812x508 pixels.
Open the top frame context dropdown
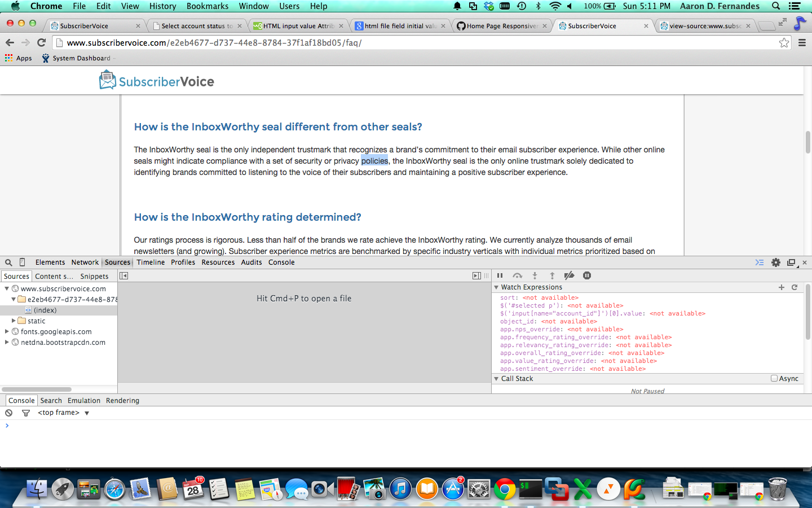[x=63, y=413]
